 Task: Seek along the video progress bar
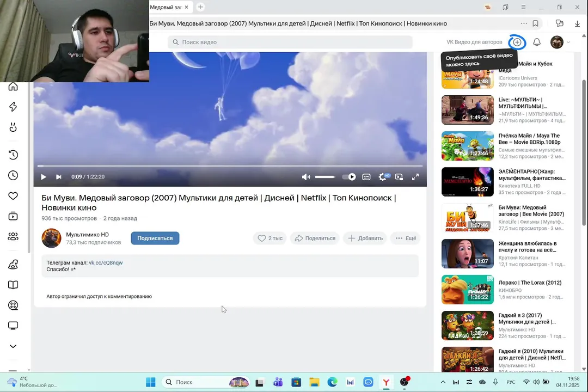coord(230,166)
